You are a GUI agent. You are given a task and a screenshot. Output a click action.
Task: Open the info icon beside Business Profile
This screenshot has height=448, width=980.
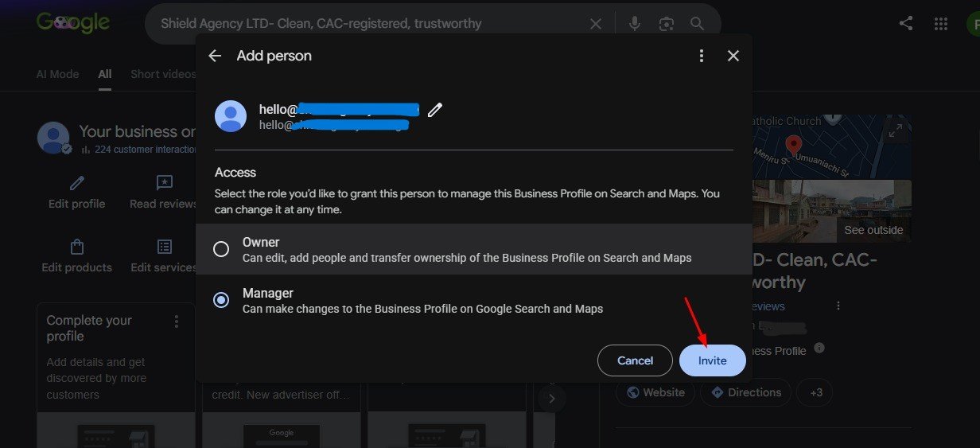[819, 349]
